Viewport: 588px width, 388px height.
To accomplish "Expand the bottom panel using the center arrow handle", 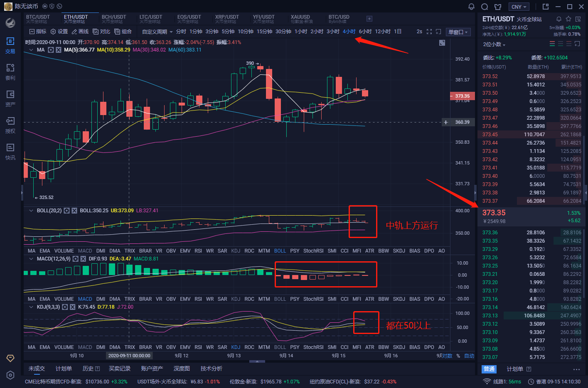I will tap(257, 361).
